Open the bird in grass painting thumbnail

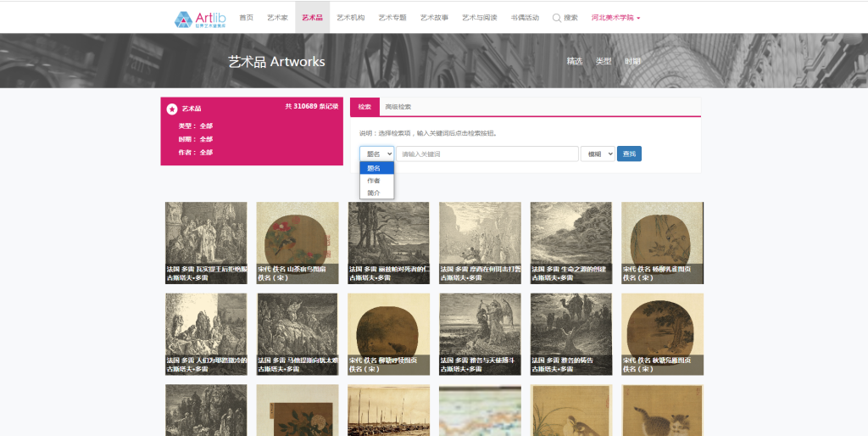571,410
